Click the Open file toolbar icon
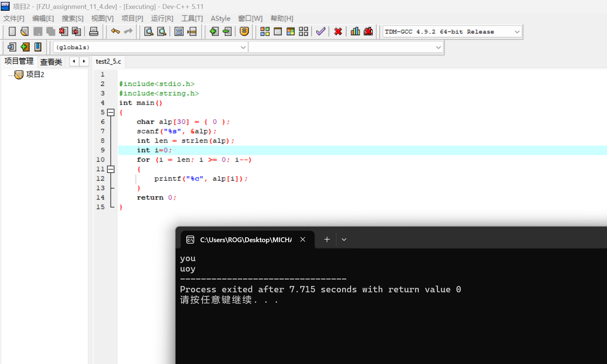This screenshot has height=364, width=607. click(25, 32)
